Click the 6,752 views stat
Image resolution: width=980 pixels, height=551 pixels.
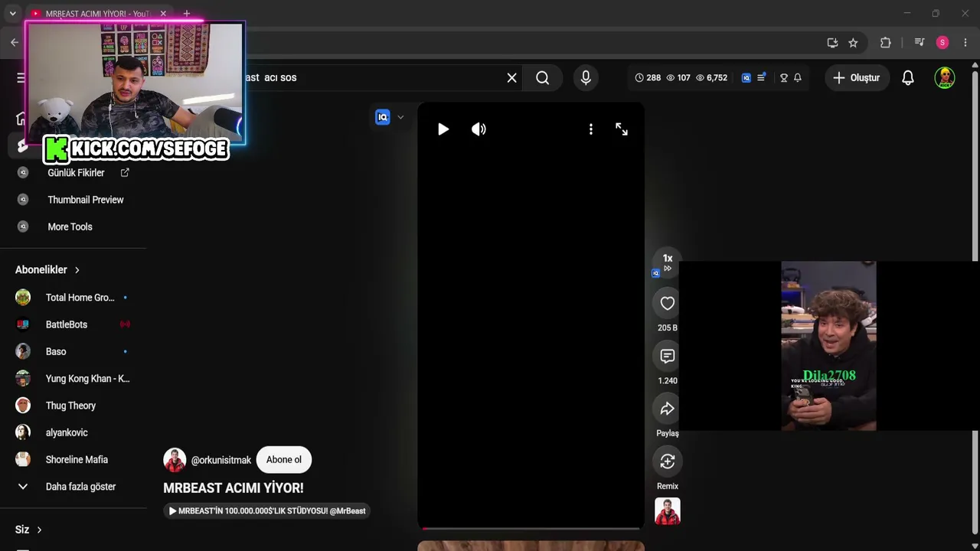click(711, 77)
